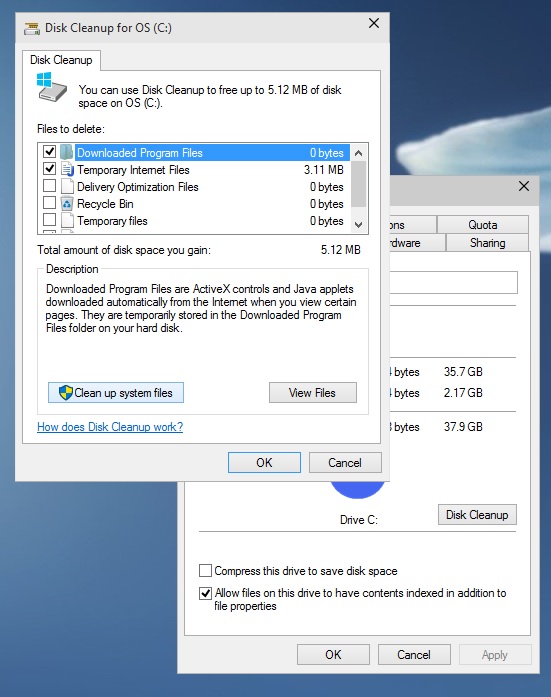Click Clean up system files button
The height and width of the screenshot is (697, 551).
pyautogui.click(x=116, y=393)
